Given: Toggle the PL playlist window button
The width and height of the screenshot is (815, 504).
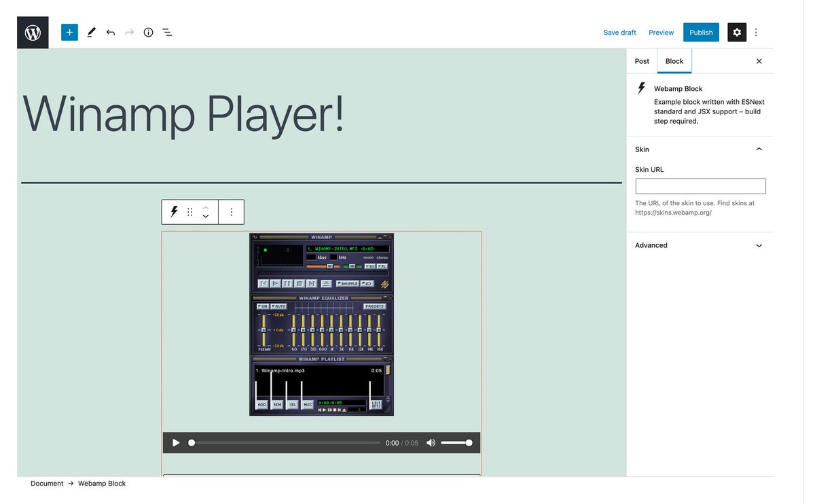Looking at the screenshot, I should [x=382, y=266].
